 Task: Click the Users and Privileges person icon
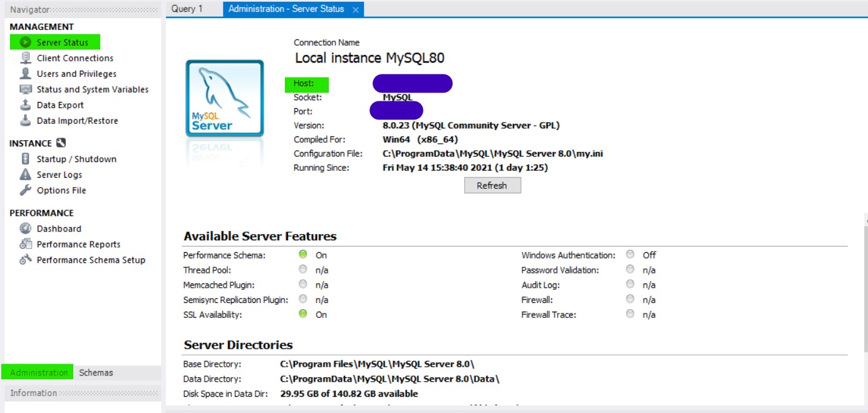point(26,74)
